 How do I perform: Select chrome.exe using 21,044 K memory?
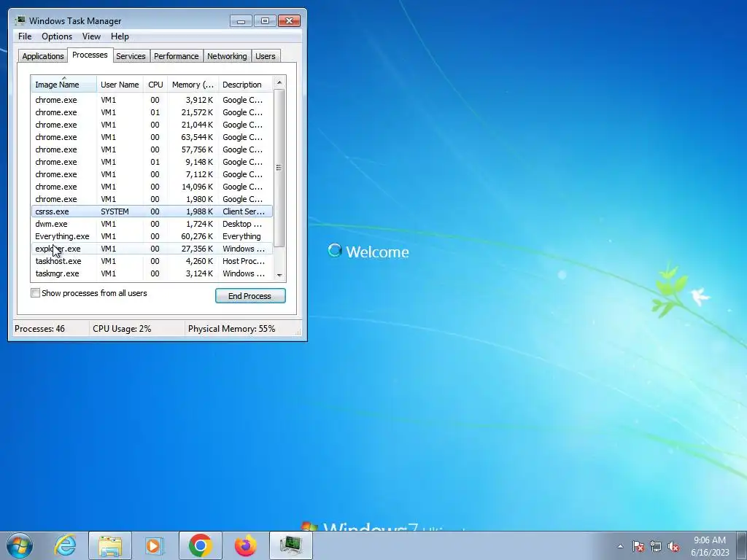tap(152, 125)
